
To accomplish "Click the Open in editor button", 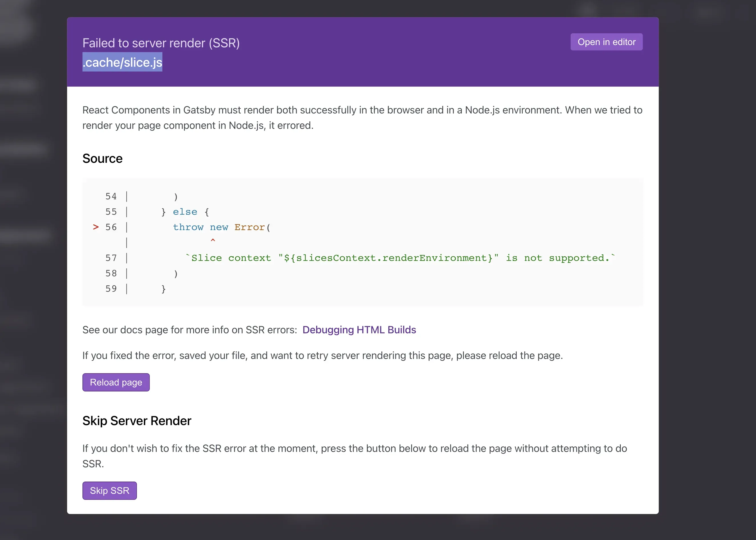I will point(606,42).
